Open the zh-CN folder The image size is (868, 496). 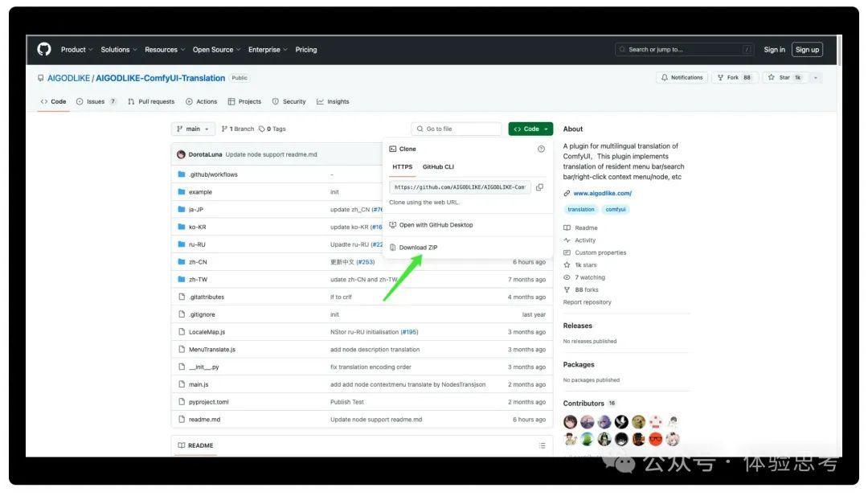pyautogui.click(x=198, y=262)
